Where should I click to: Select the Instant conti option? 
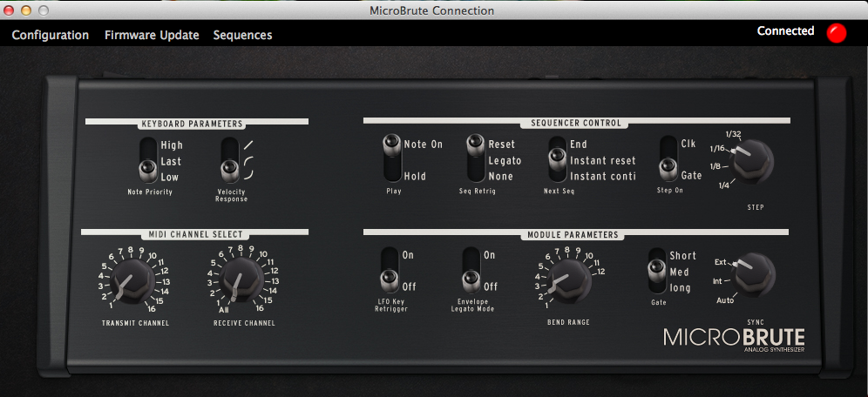point(603,177)
